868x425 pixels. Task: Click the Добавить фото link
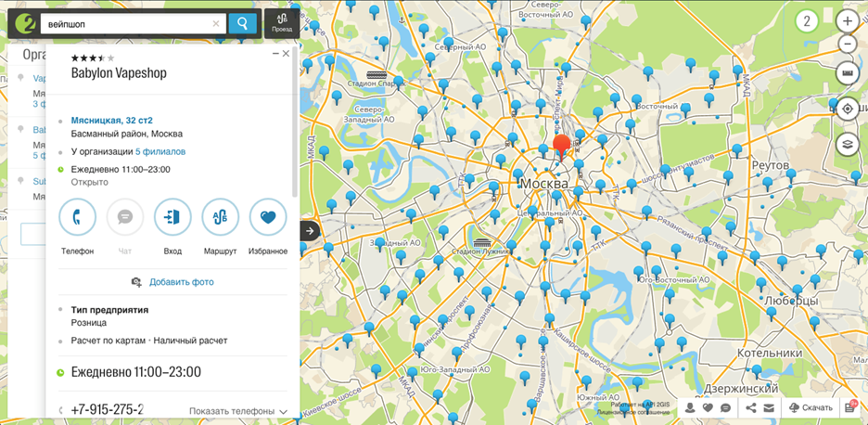point(182,282)
